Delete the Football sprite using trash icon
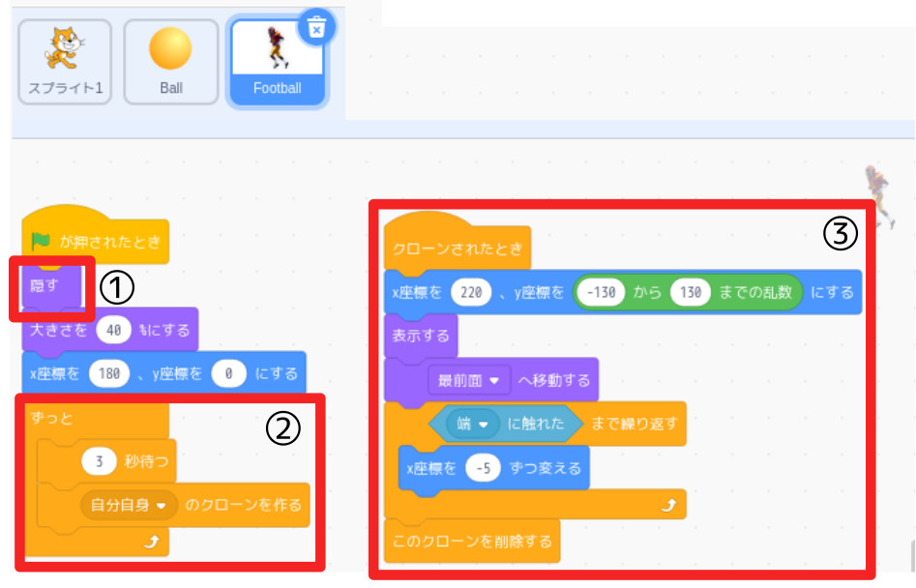Viewport: 916px width, 588px height. (x=315, y=28)
